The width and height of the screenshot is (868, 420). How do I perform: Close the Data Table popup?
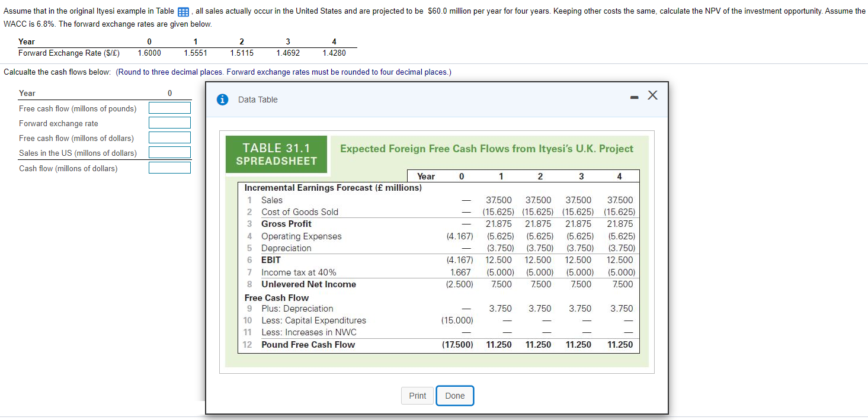coord(652,95)
